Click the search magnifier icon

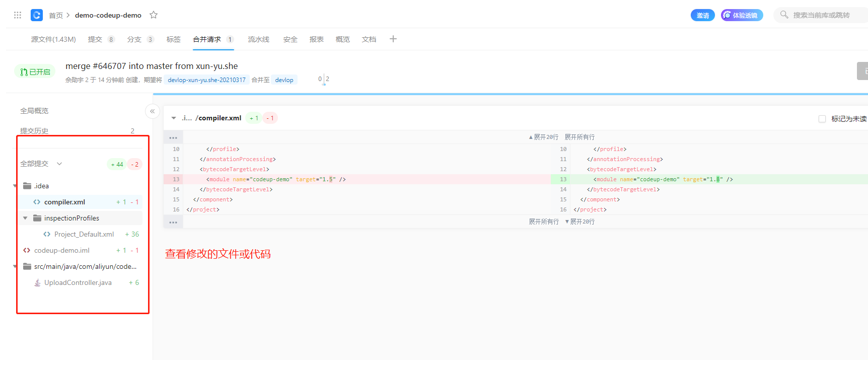[784, 15]
